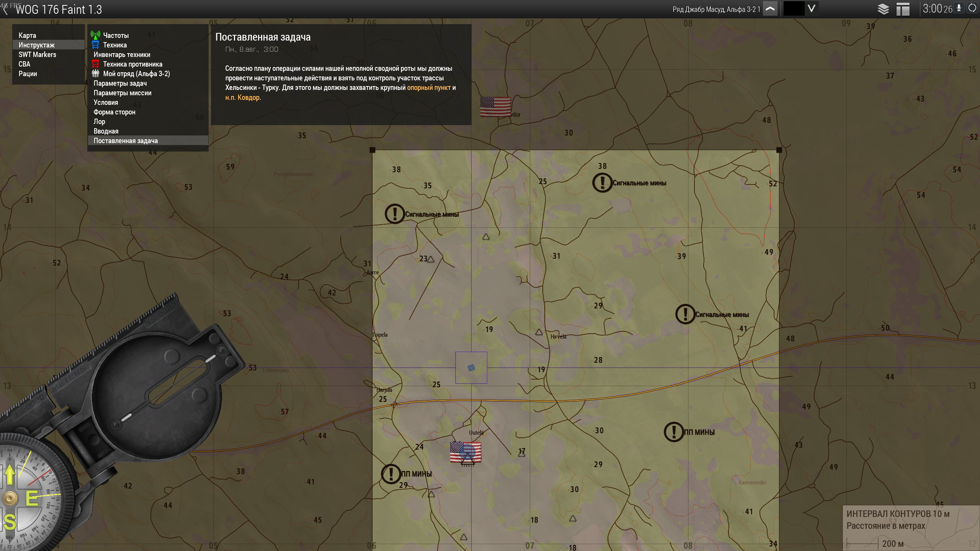Image resolution: width=980 pixels, height=551 pixels.
Task: Click the black color box in top bar
Action: click(794, 9)
